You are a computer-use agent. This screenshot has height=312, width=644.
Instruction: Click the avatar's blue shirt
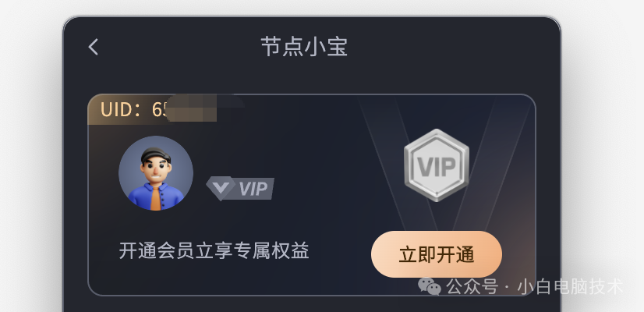(156, 197)
